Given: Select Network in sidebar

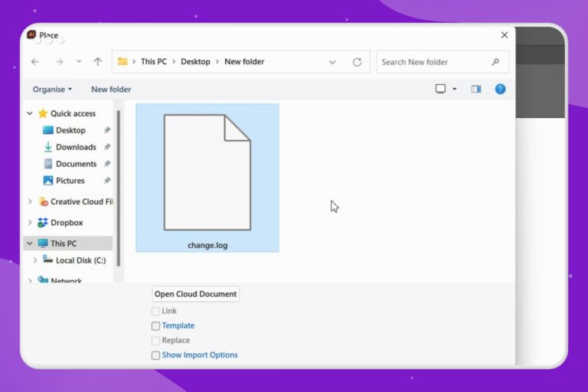Looking at the screenshot, I should tap(66, 280).
